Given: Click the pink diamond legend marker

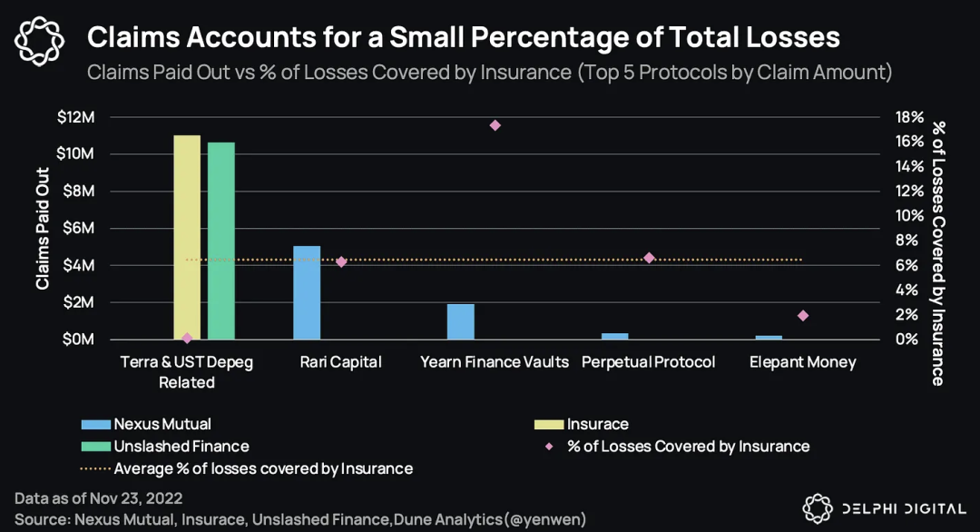Looking at the screenshot, I should click(x=548, y=446).
